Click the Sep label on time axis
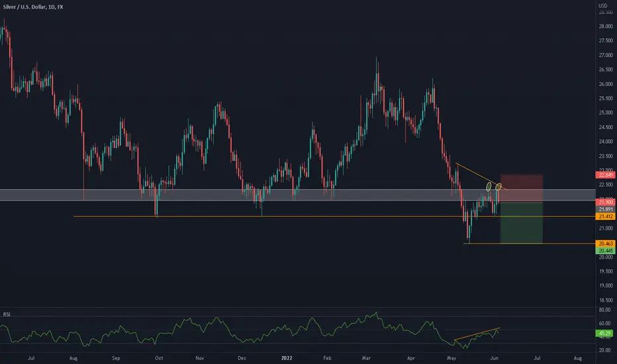 pos(116,358)
